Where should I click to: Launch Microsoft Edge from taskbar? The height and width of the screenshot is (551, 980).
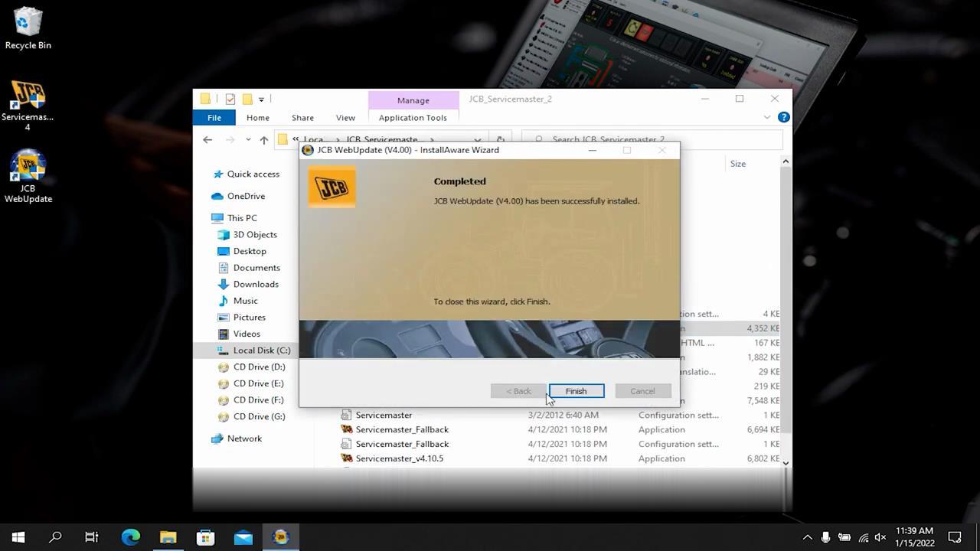pyautogui.click(x=130, y=537)
